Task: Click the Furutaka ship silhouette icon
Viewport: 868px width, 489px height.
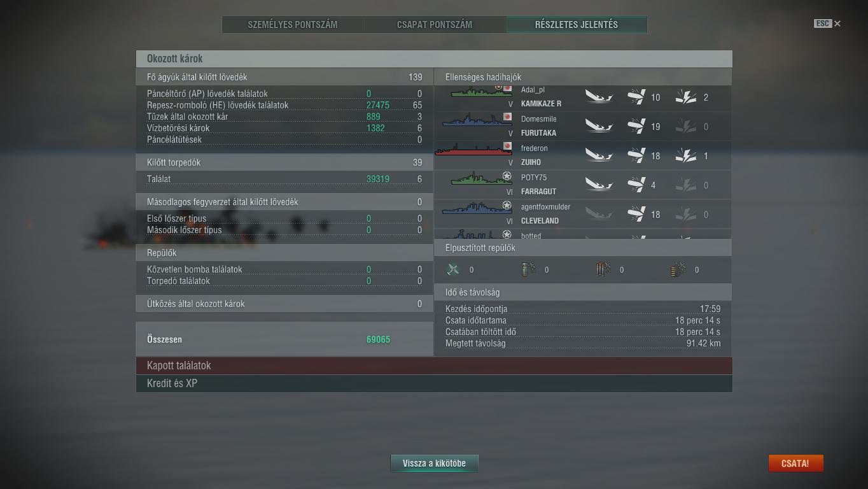Action: pos(477,120)
